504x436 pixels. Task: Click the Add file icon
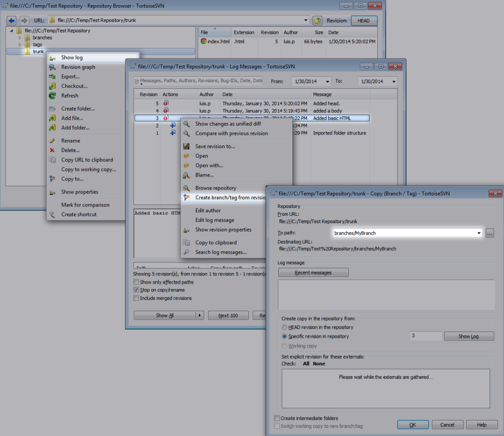[52, 118]
